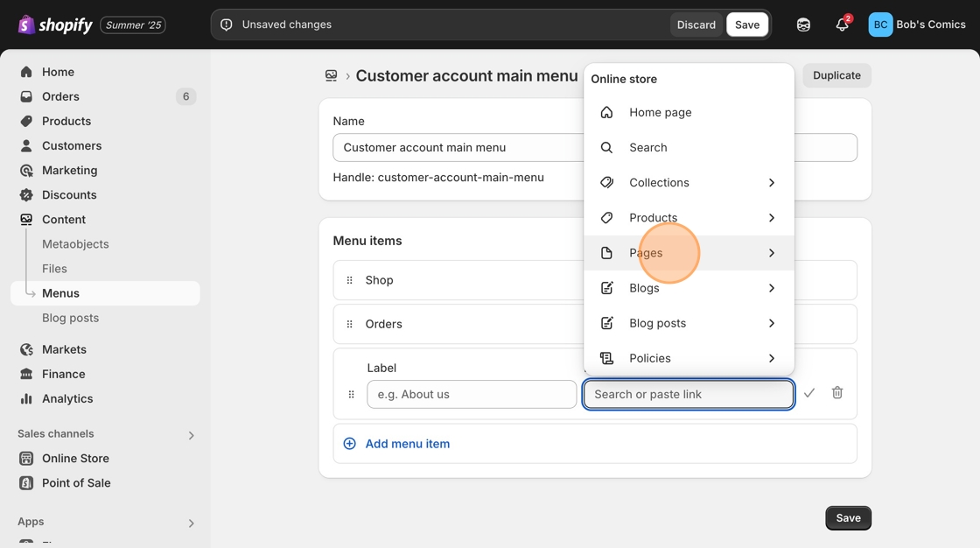The height and width of the screenshot is (548, 980).
Task: Click the Duplicate button
Action: (x=836, y=75)
